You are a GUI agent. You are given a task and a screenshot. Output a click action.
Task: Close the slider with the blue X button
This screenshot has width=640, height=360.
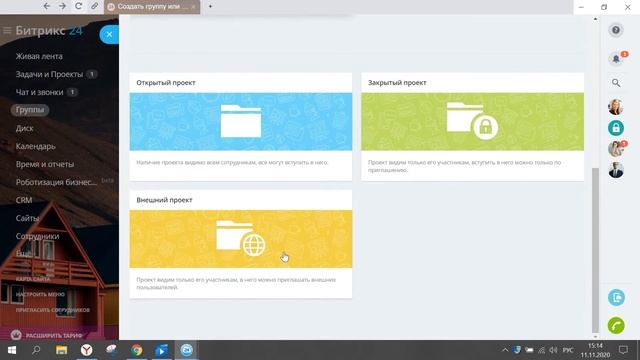(109, 35)
